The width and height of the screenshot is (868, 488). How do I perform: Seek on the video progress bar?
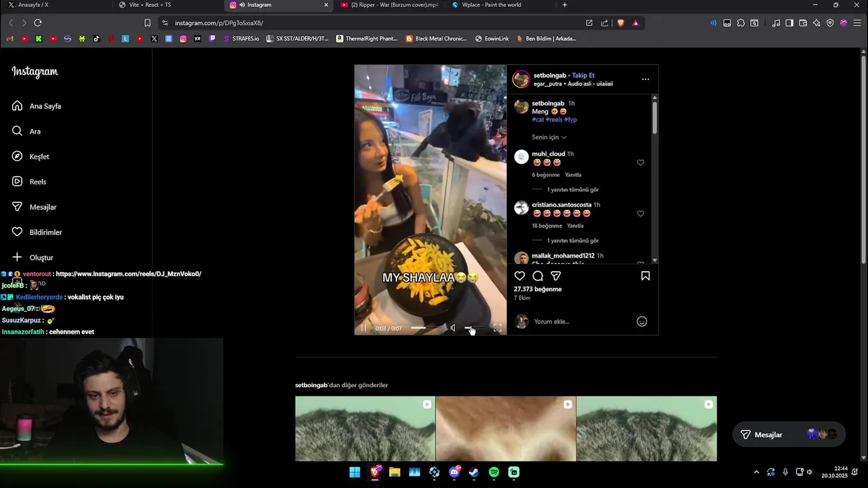425,328
